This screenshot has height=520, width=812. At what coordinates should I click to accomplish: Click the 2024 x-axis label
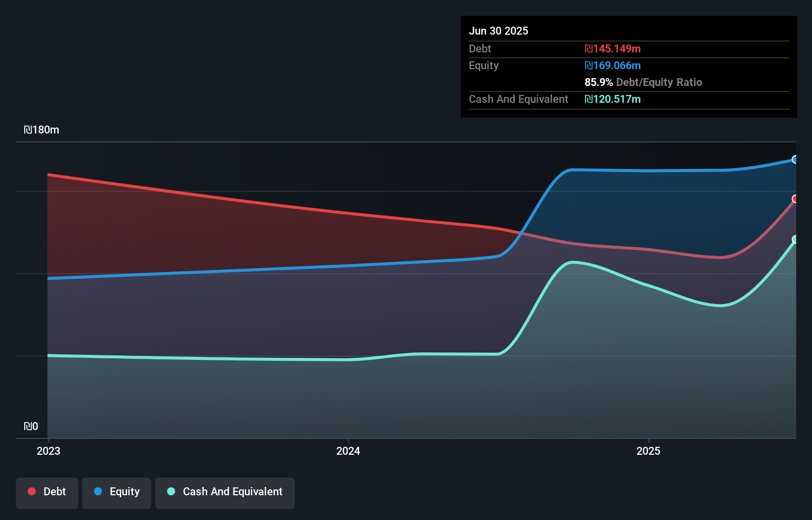(x=348, y=451)
